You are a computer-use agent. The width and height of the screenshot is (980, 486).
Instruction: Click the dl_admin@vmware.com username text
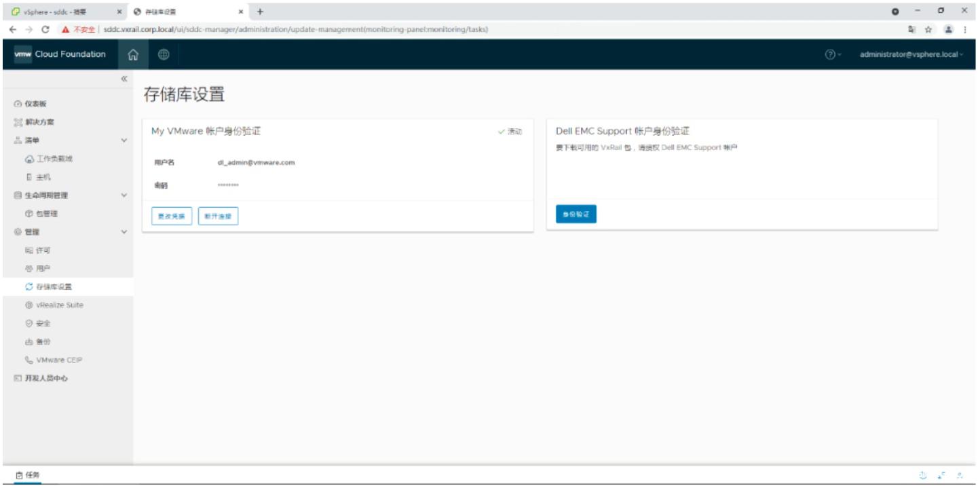coord(256,163)
